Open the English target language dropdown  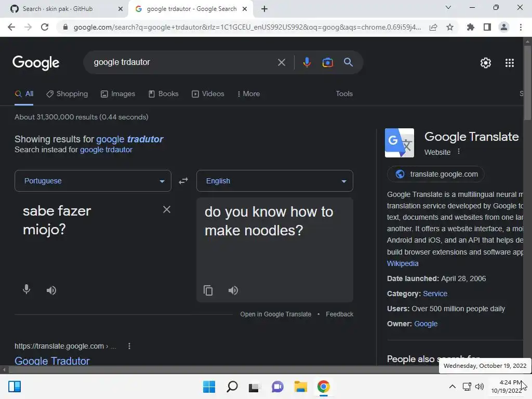coord(275,181)
